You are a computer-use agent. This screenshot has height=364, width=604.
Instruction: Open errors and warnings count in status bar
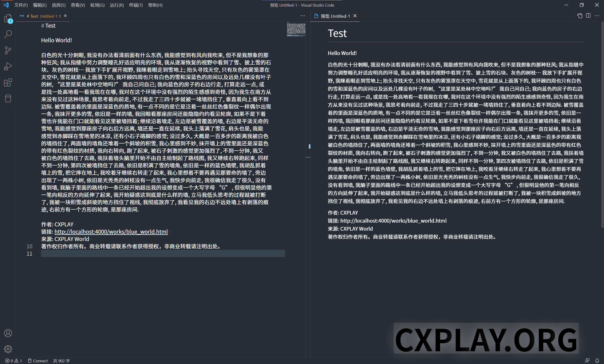coord(14,360)
